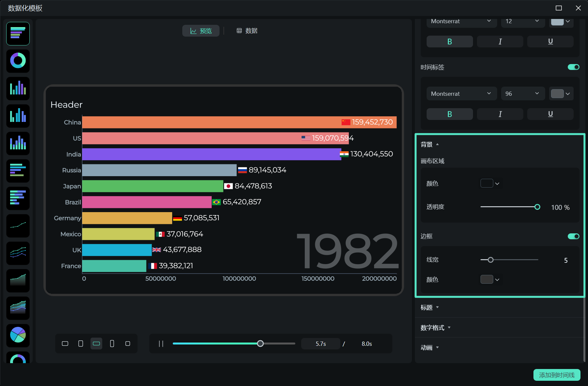Select the square aspect ratio icon
Viewport: 588px width, 386px height.
click(x=128, y=344)
